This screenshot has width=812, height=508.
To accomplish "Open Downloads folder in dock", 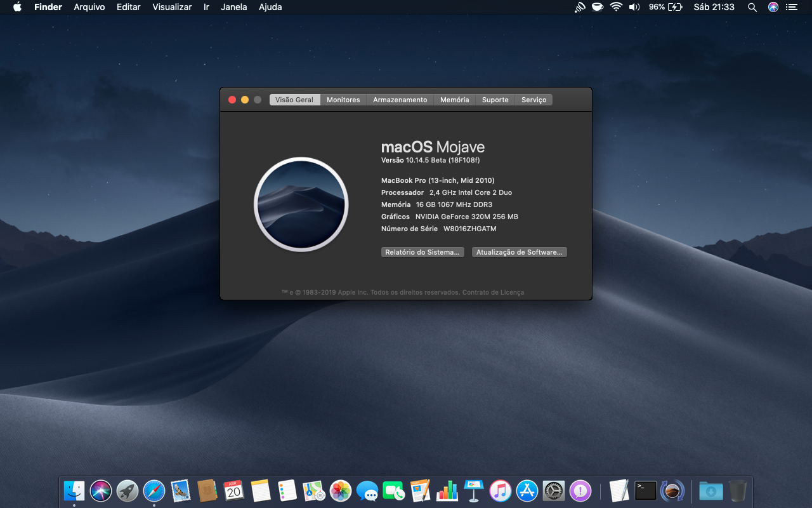I will [x=711, y=491].
